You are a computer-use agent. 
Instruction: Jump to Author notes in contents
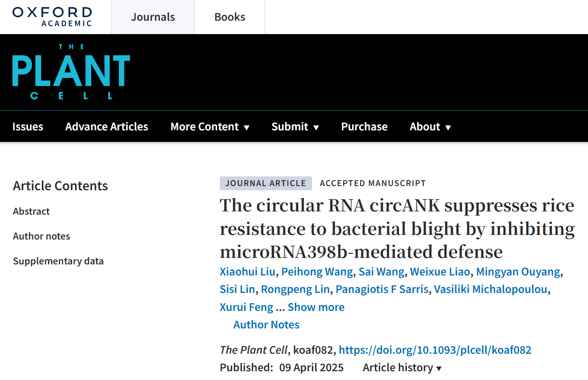pos(41,236)
